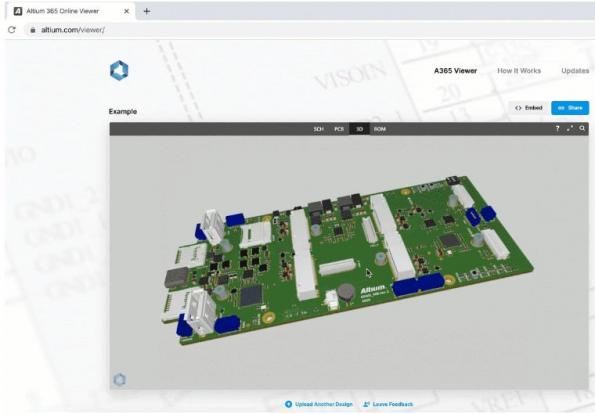
Task: Switch to the PCB tab
Action: [339, 129]
